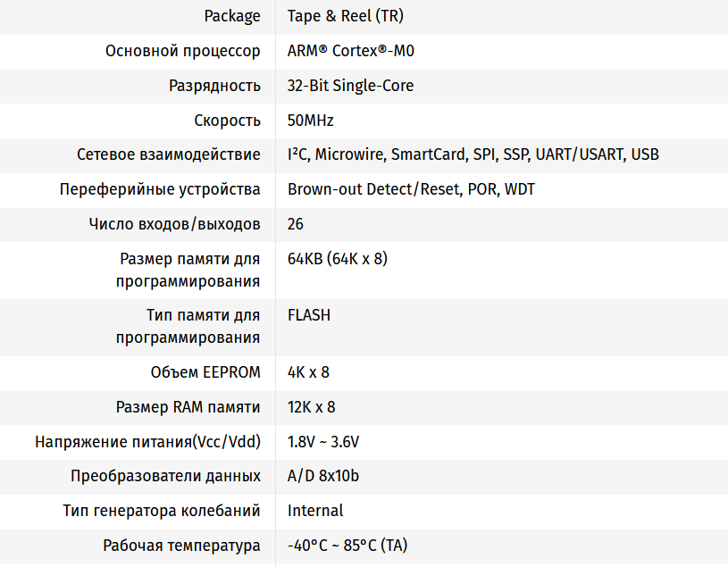The height and width of the screenshot is (567, 728).
Task: Click the 'Основной процессор' label
Action: 183,51
